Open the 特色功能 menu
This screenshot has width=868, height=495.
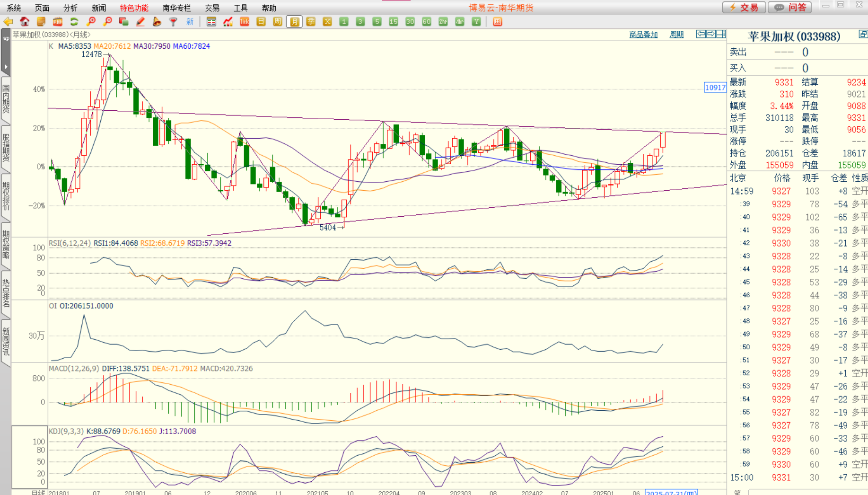(134, 8)
